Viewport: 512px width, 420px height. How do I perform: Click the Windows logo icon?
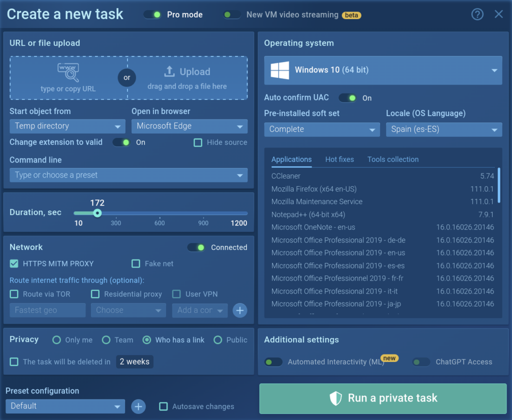coord(280,70)
